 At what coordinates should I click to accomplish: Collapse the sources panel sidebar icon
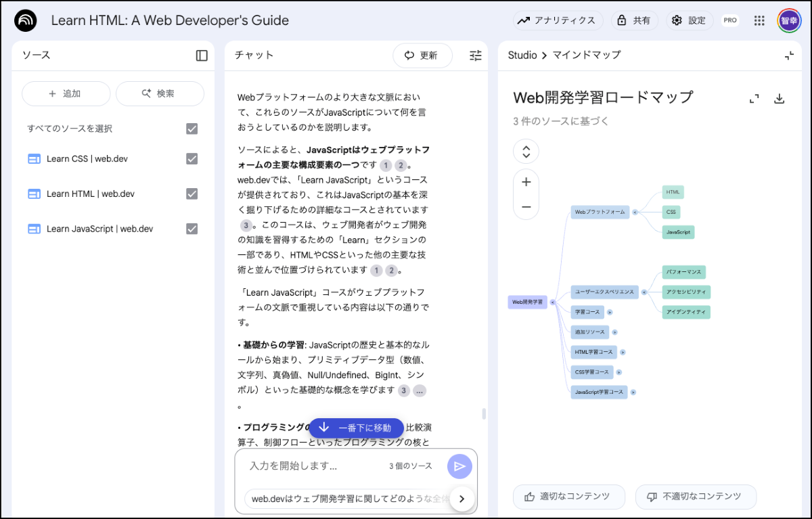[x=202, y=55]
